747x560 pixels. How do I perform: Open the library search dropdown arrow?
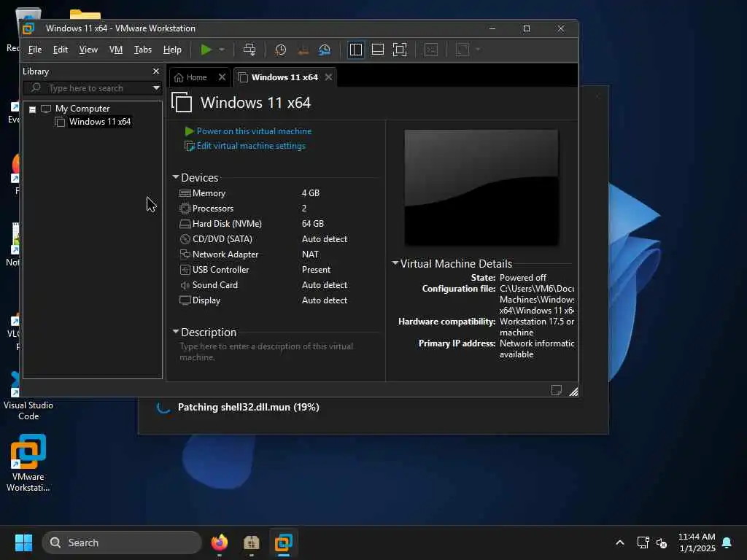pos(156,88)
